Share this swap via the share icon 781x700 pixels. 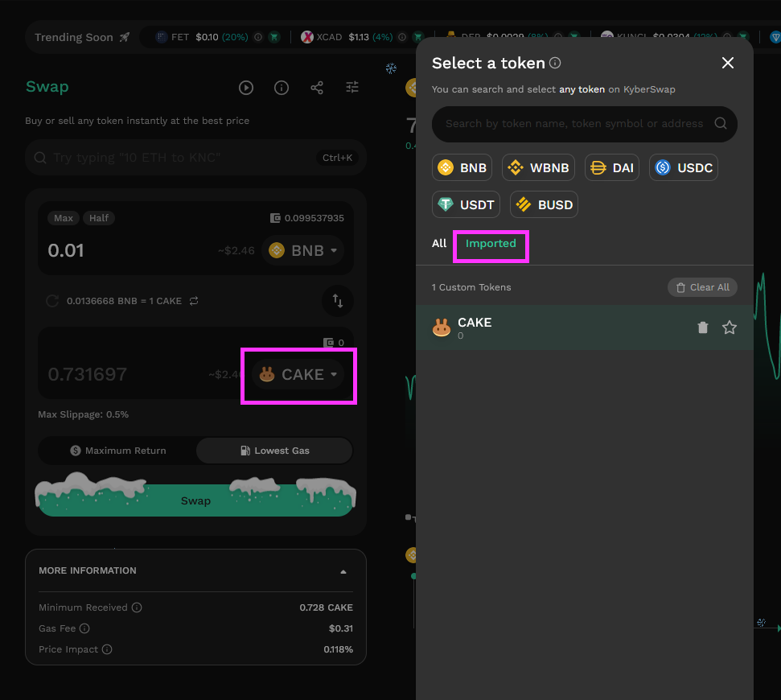pos(317,88)
